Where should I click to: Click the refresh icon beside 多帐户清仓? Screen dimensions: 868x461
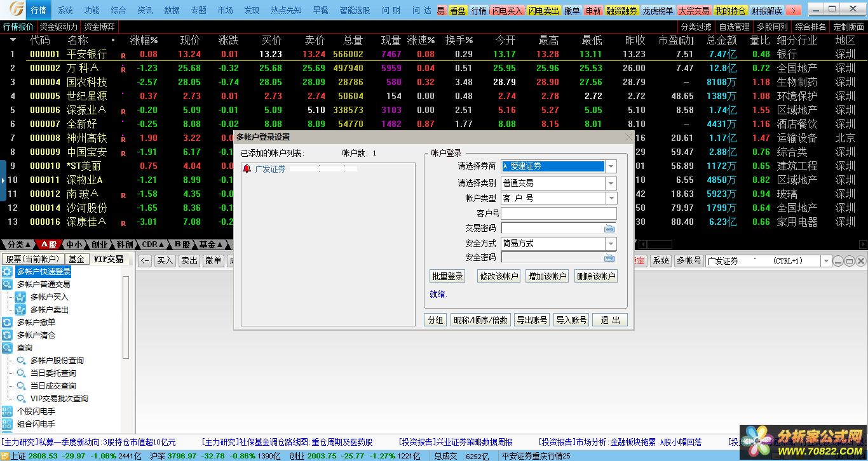(7, 335)
